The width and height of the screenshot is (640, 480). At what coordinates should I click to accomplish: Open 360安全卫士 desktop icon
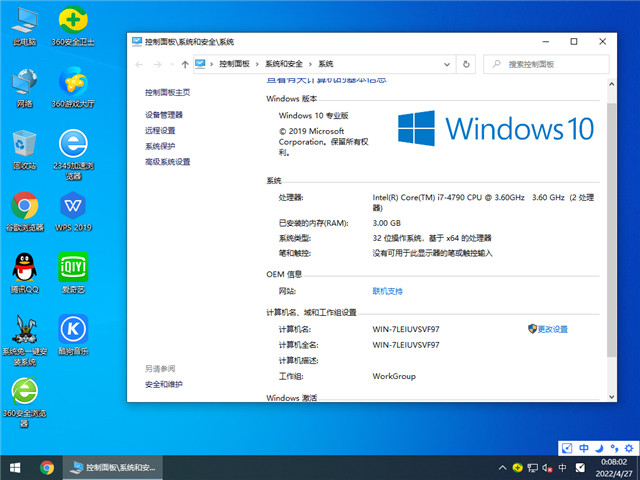73,27
